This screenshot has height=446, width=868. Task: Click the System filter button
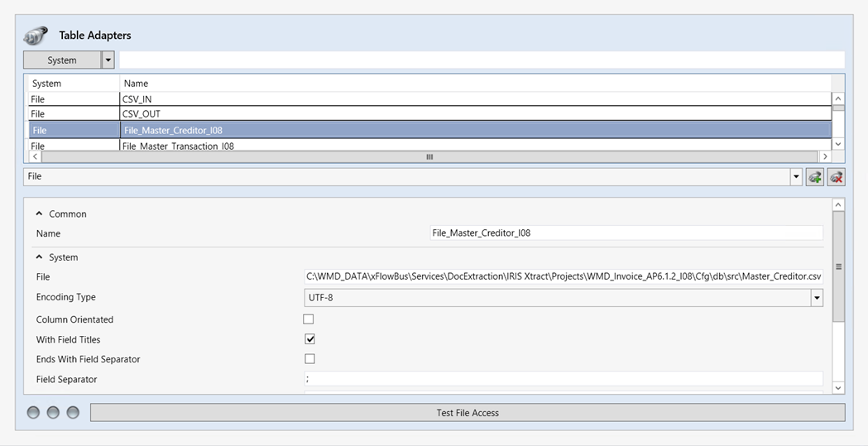tap(62, 60)
